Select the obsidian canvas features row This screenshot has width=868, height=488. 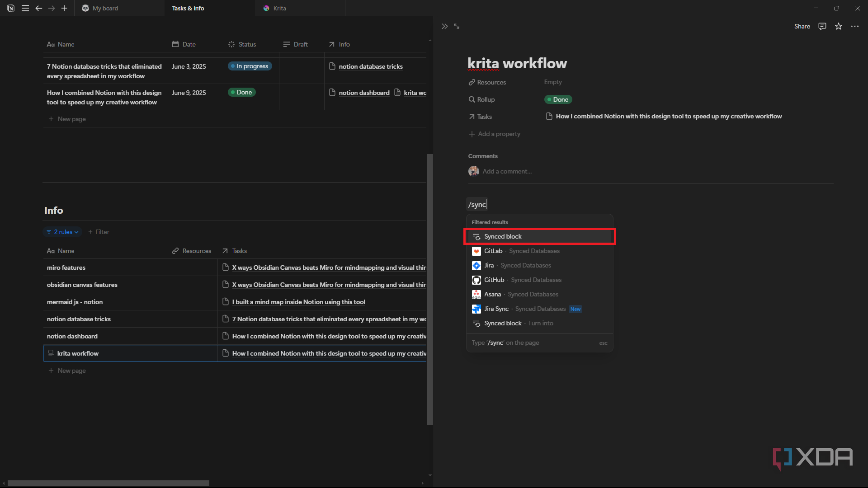coord(82,285)
